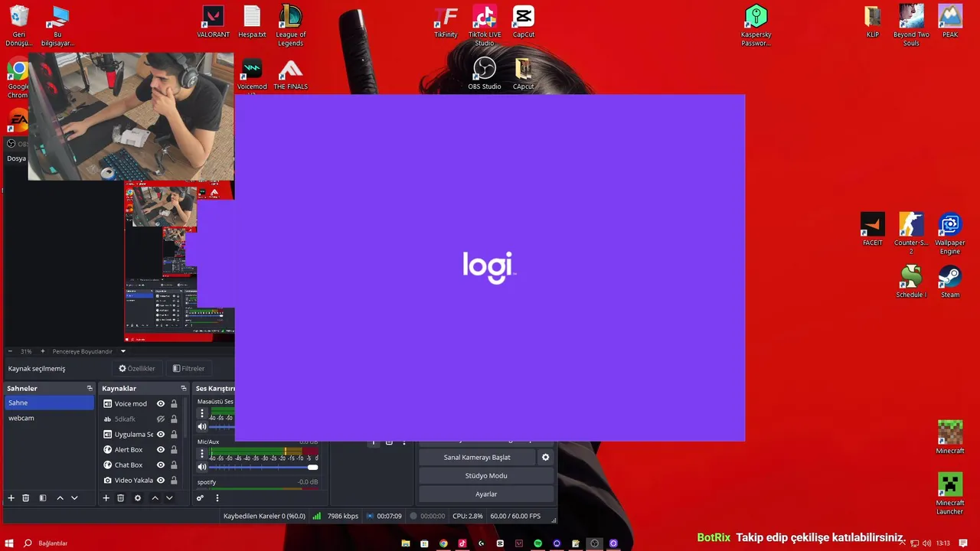Open FACEIT desktop shortcut
This screenshot has height=551, width=980.
pos(873,230)
